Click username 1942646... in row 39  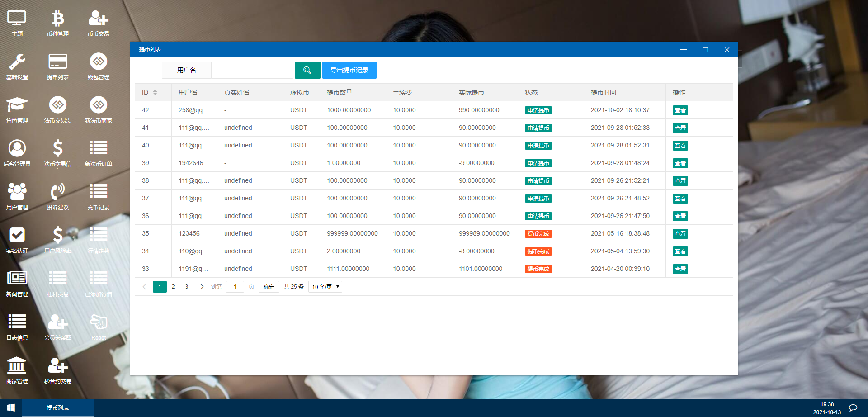194,163
